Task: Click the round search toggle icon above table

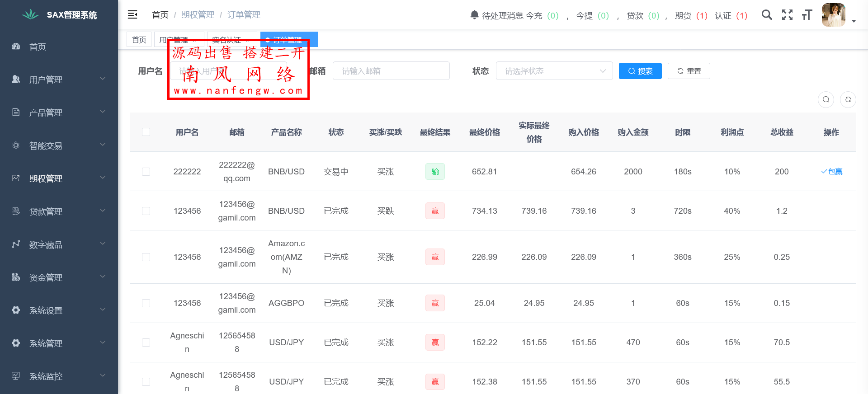Action: click(x=826, y=99)
